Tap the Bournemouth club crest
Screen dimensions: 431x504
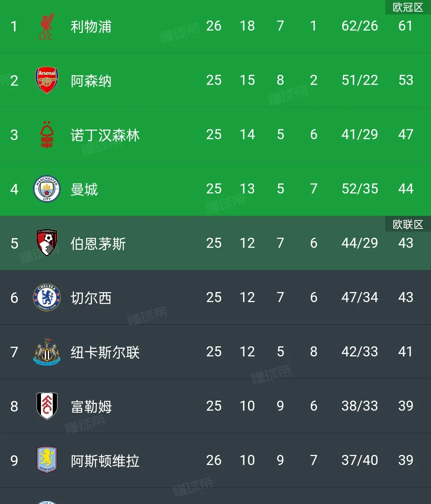coord(47,243)
